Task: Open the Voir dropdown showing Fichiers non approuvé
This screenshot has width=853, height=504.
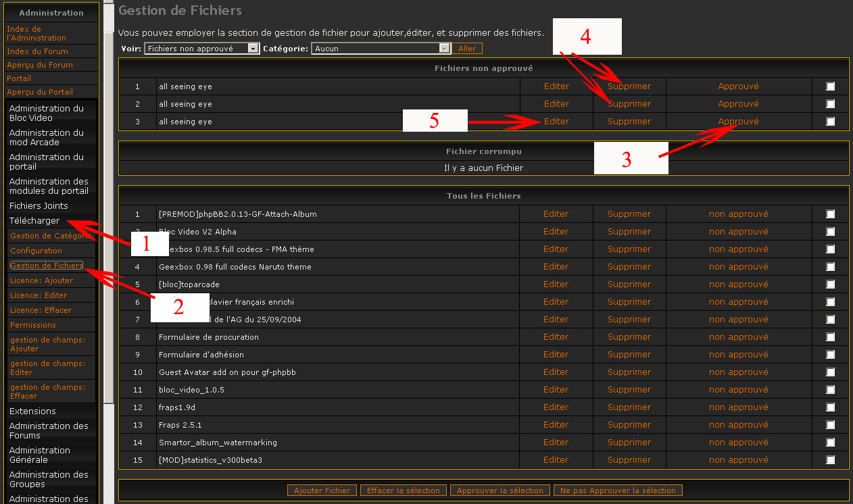Action: point(201,49)
